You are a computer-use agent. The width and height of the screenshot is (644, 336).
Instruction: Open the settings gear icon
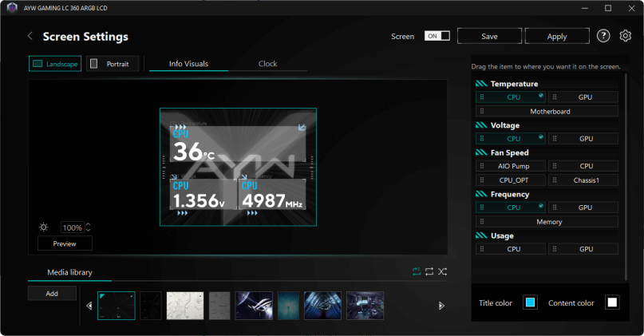[625, 36]
